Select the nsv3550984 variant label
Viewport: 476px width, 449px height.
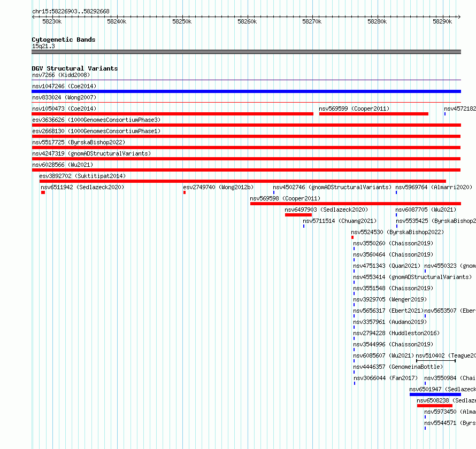click(450, 378)
